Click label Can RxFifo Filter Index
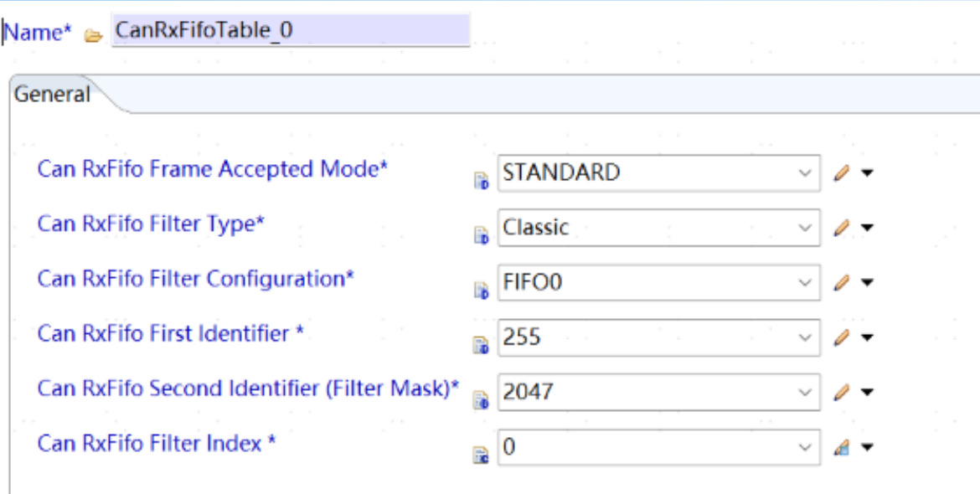The width and height of the screenshot is (980, 494). pyautogui.click(x=157, y=444)
